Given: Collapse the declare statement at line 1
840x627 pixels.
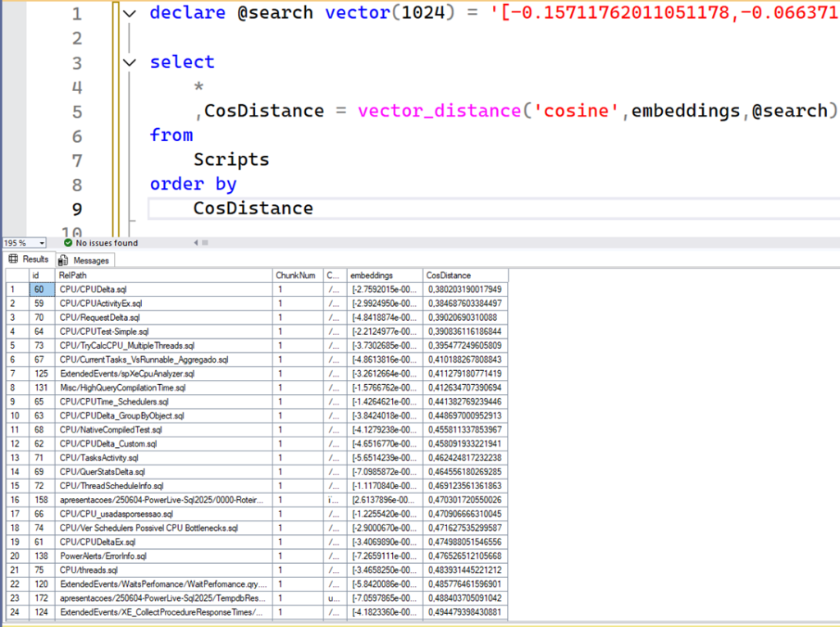Looking at the screenshot, I should (130, 14).
